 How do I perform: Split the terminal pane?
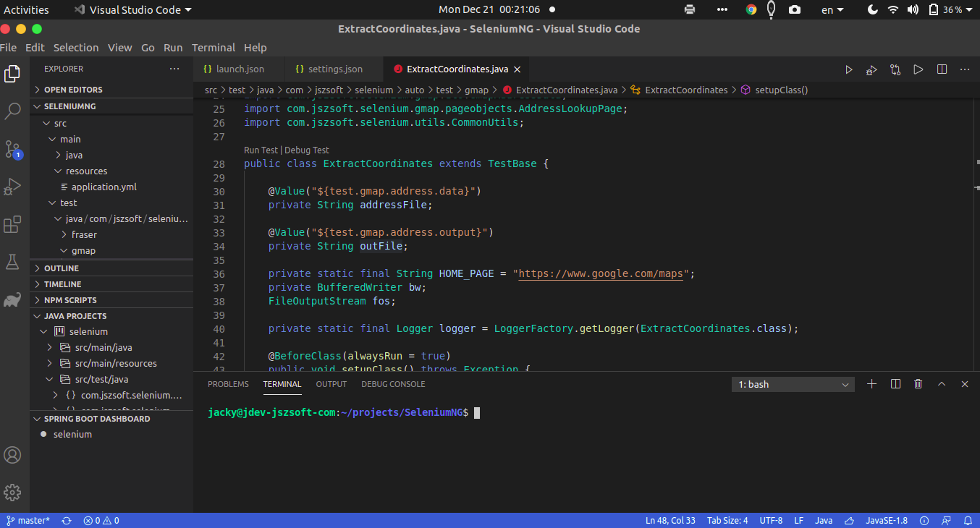pyautogui.click(x=895, y=384)
